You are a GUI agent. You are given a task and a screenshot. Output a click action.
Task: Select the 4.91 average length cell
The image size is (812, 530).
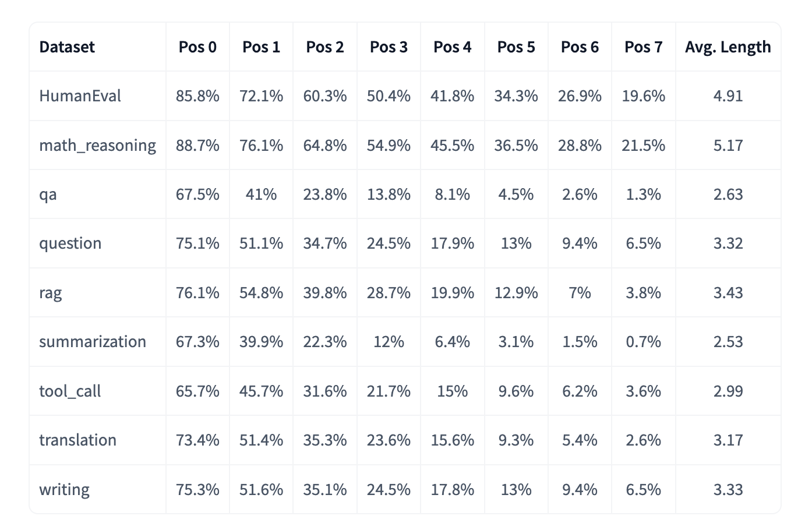pos(728,96)
